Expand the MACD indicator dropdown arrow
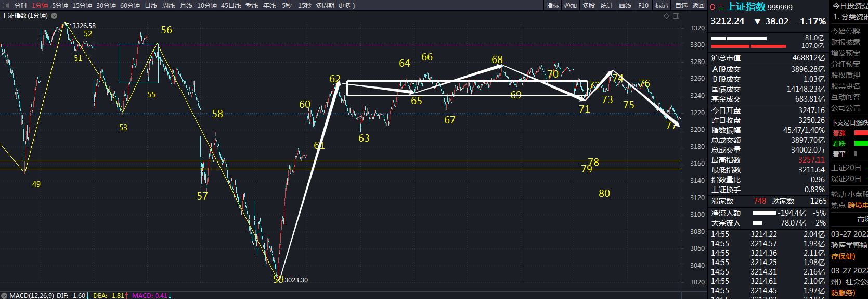The width and height of the screenshot is (868, 299). click(x=4, y=295)
